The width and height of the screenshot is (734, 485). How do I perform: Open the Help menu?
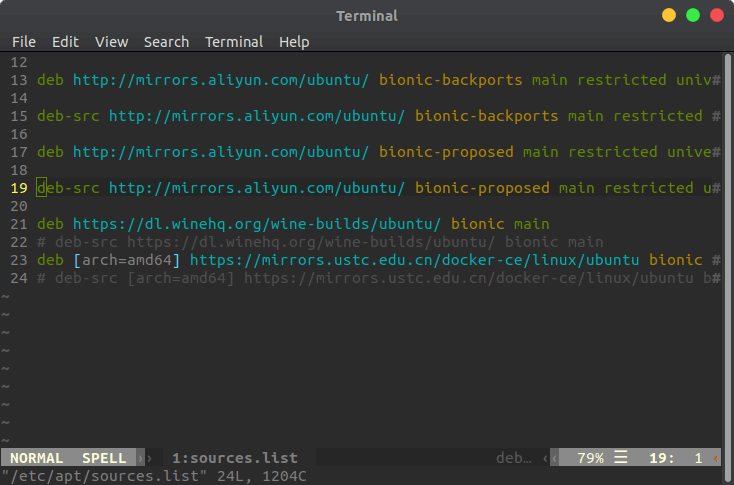click(x=294, y=42)
